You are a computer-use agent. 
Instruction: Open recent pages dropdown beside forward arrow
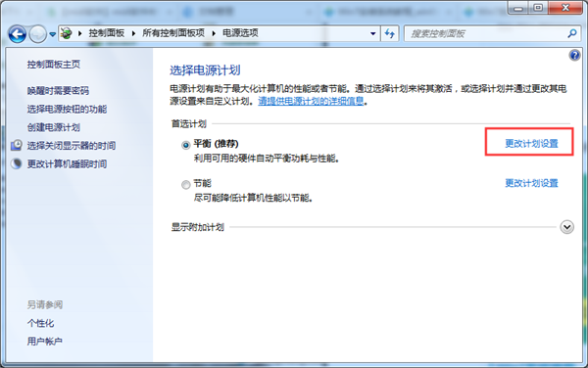click(53, 34)
